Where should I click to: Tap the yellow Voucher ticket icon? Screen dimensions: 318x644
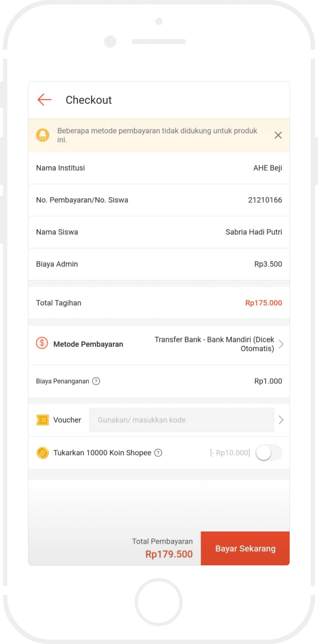click(x=43, y=420)
